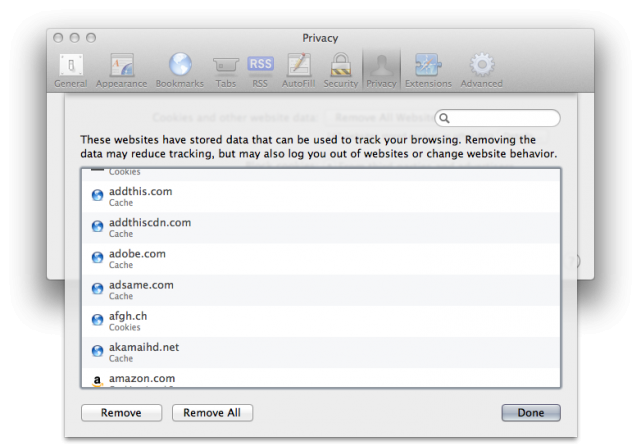640x446 pixels.
Task: Open the Extensions preferences pane
Action: [x=428, y=71]
